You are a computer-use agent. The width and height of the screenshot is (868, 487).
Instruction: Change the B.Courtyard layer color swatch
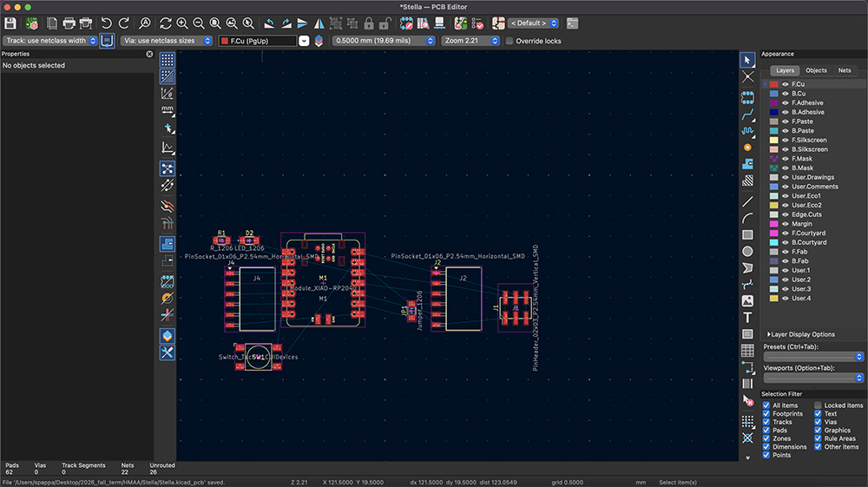coord(774,242)
